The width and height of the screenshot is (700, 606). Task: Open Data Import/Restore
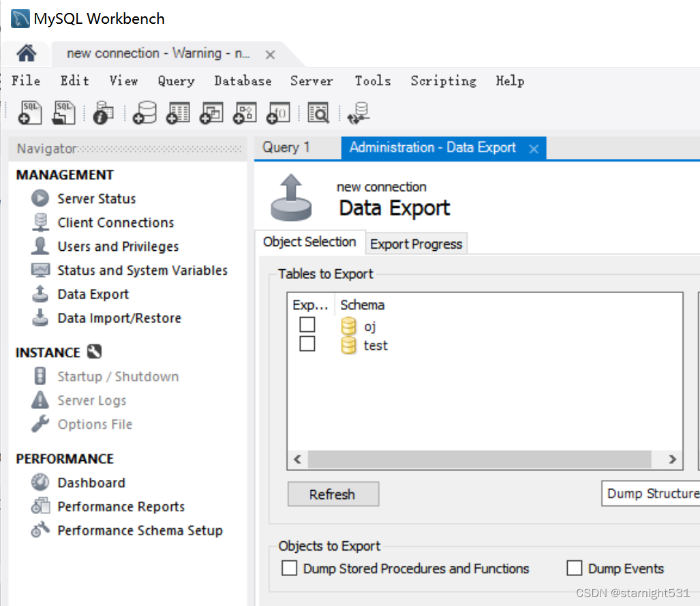tap(119, 318)
